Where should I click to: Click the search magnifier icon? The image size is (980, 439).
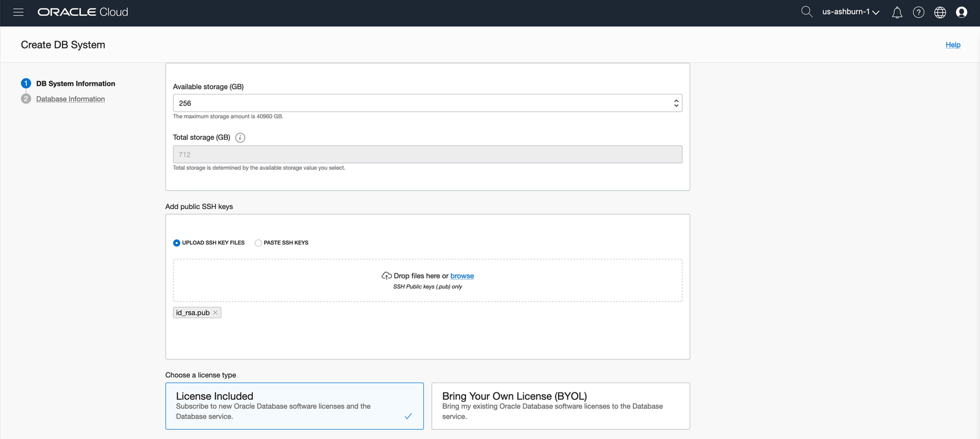point(807,12)
